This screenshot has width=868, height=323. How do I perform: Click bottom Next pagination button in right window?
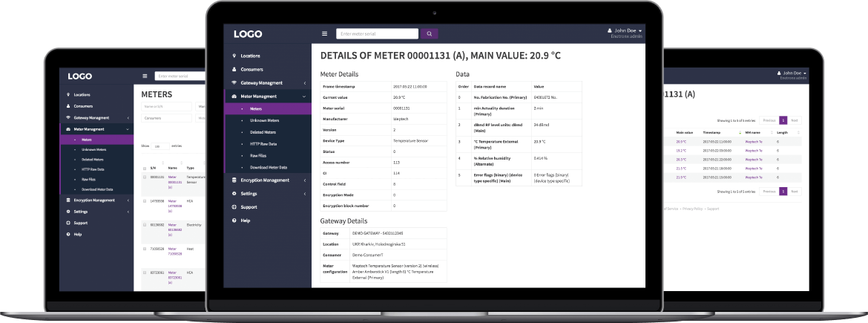[794, 191]
